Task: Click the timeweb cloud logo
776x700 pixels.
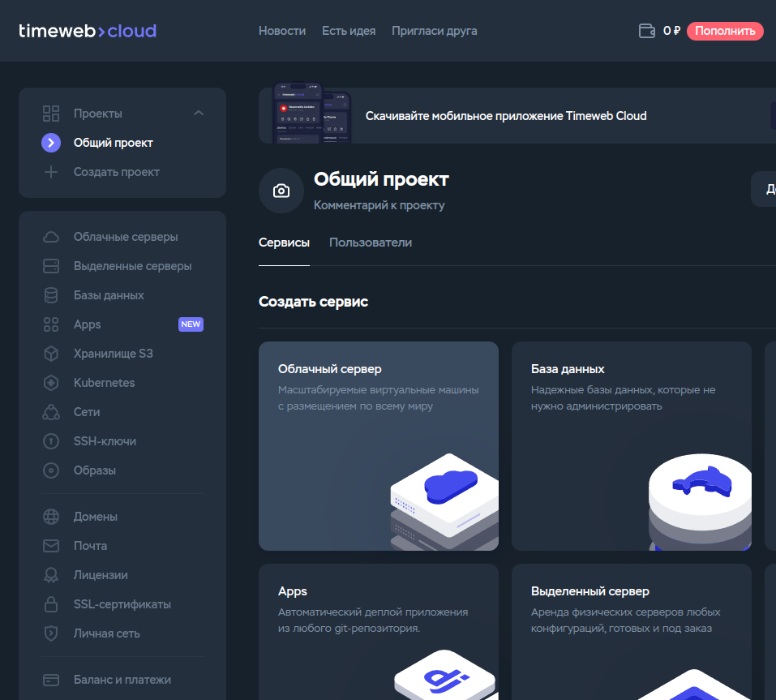Action: point(88,31)
